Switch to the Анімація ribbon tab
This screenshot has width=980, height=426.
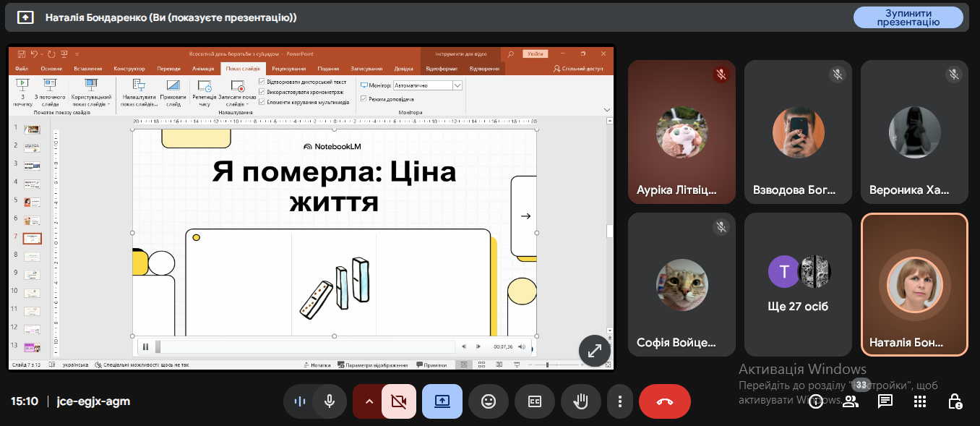(x=204, y=69)
